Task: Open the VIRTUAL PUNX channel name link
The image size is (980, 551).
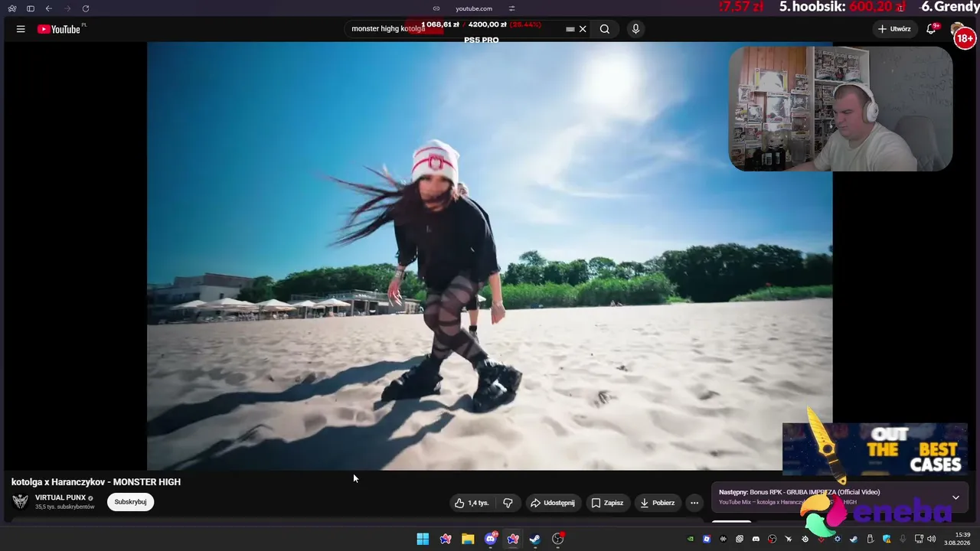Action: [60, 497]
